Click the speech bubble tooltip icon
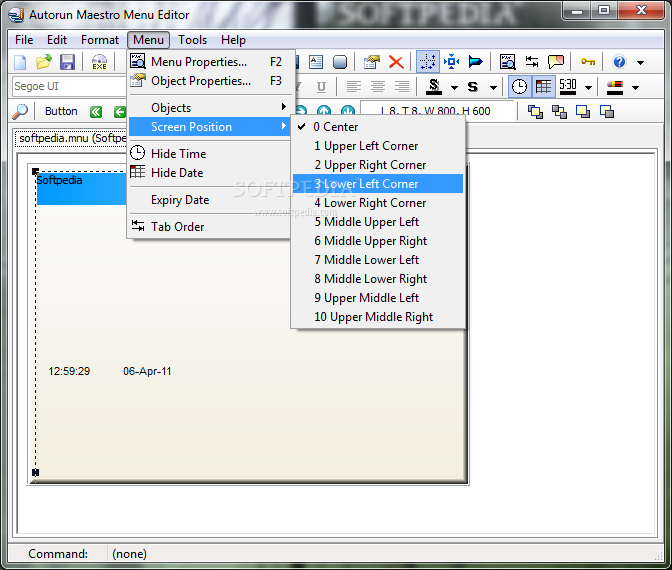672x570 pixels. (x=556, y=62)
